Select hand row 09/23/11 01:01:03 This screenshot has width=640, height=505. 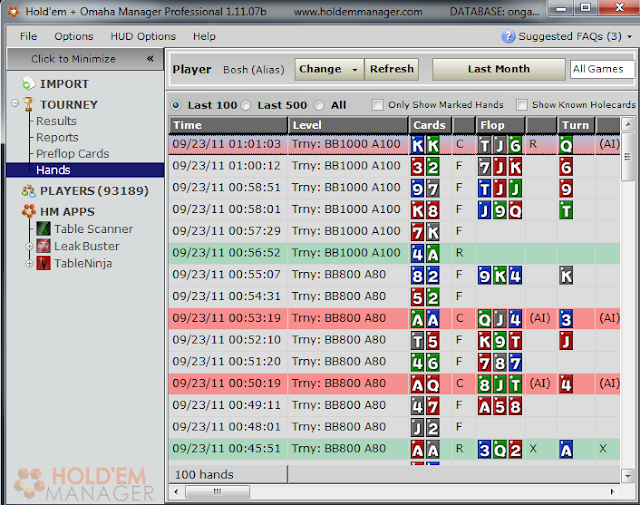point(394,144)
